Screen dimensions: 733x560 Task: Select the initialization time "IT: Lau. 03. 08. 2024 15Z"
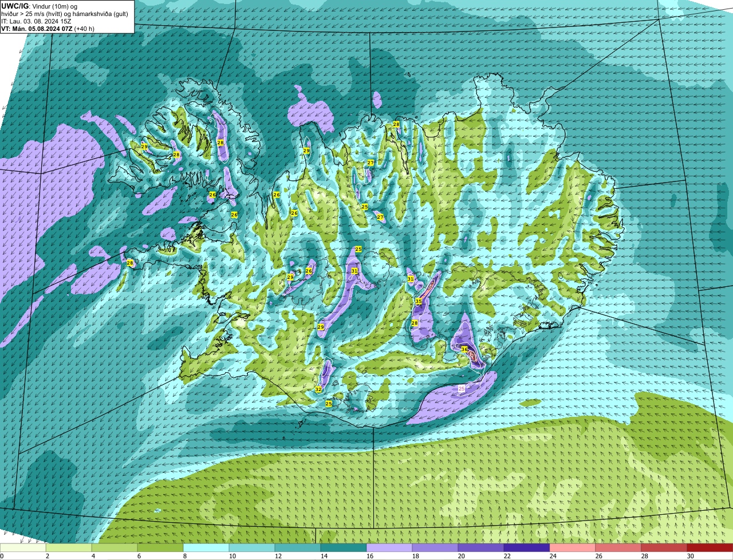click(36, 21)
